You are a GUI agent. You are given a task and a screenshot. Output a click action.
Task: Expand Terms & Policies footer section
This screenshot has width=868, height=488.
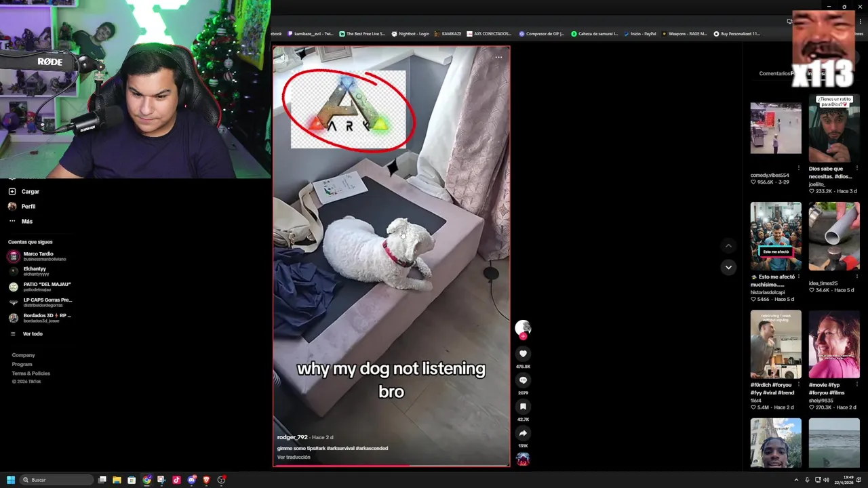point(31,373)
